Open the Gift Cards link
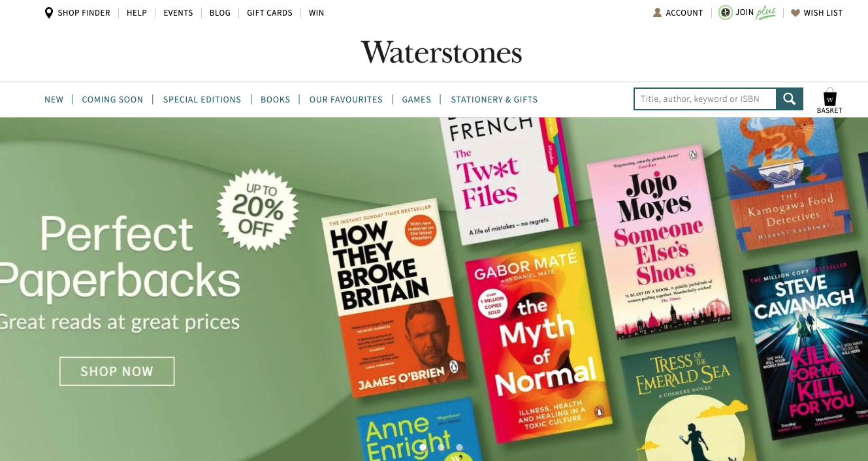 (270, 13)
